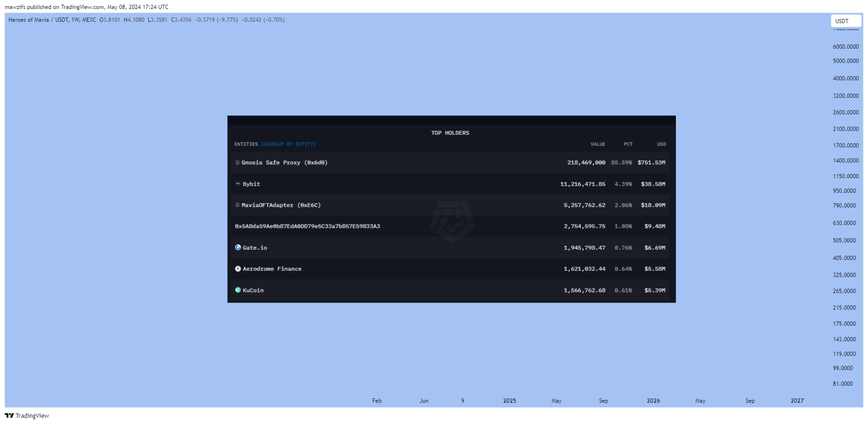
Task: Click the Aerodrome Finance logo icon
Action: tap(238, 269)
